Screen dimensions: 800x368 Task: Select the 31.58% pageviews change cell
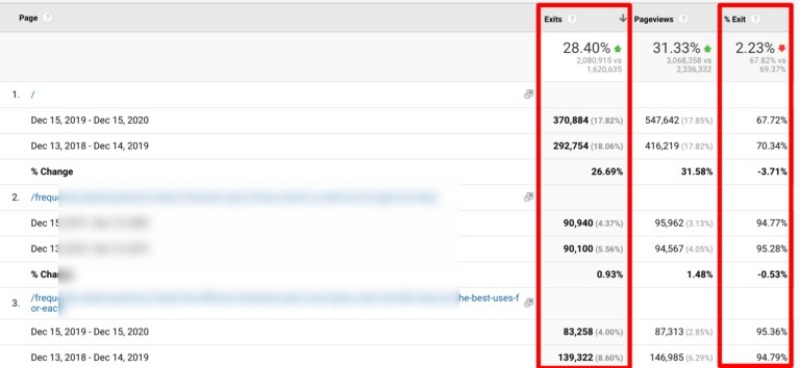point(697,172)
